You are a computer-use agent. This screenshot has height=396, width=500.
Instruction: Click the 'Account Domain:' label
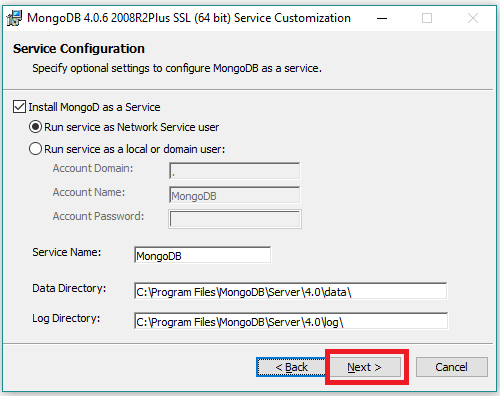[93, 168]
